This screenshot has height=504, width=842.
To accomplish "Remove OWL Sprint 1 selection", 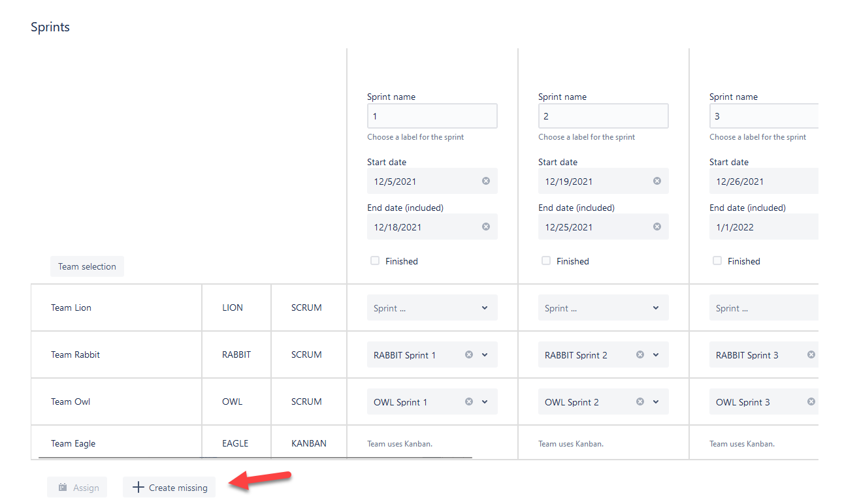I will point(469,402).
